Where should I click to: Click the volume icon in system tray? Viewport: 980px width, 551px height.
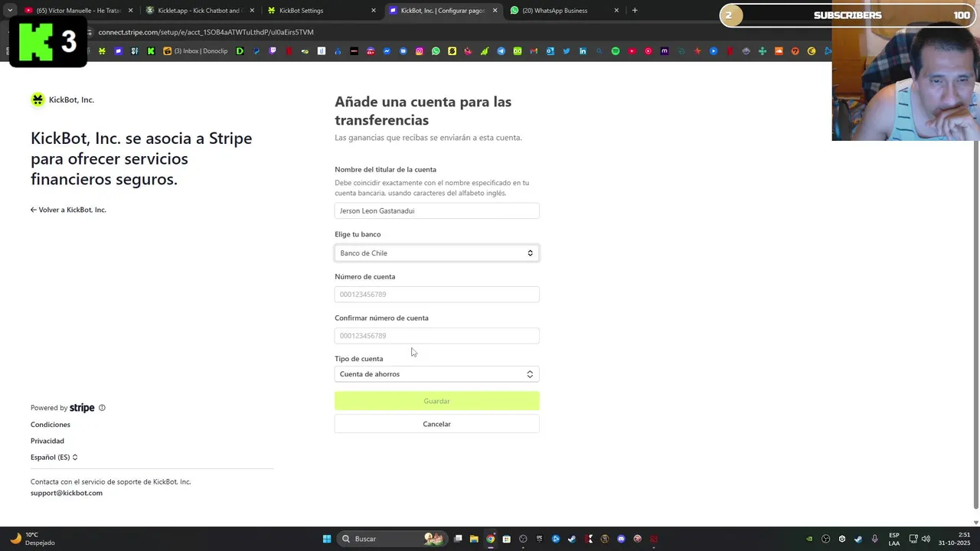coord(926,539)
